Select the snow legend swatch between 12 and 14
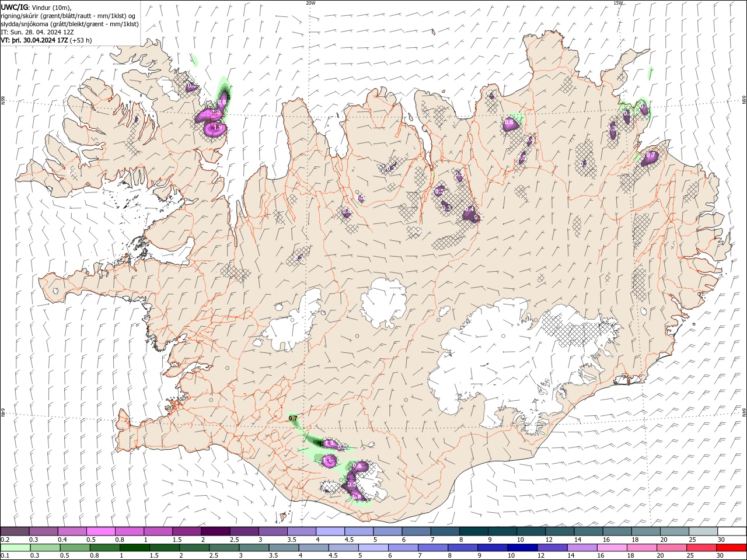Image resolution: width=747 pixels, height=560 pixels. click(560, 531)
